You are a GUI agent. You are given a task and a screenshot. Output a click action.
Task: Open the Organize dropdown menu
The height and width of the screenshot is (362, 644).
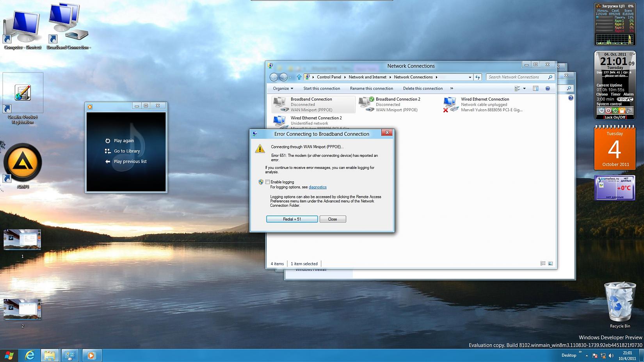pyautogui.click(x=283, y=89)
